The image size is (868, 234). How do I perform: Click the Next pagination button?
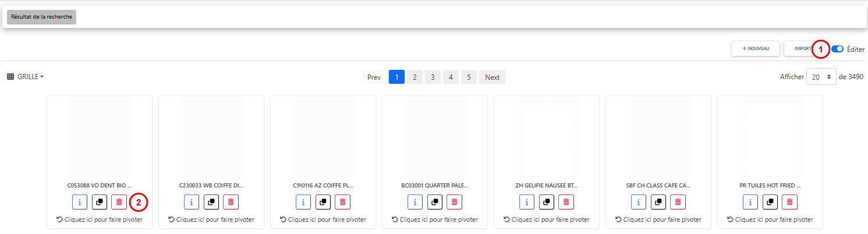tap(492, 77)
